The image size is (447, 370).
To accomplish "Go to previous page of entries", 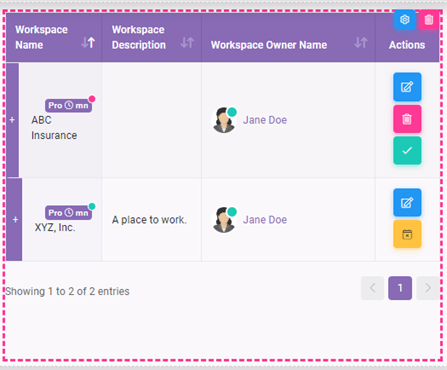I will pos(372,288).
